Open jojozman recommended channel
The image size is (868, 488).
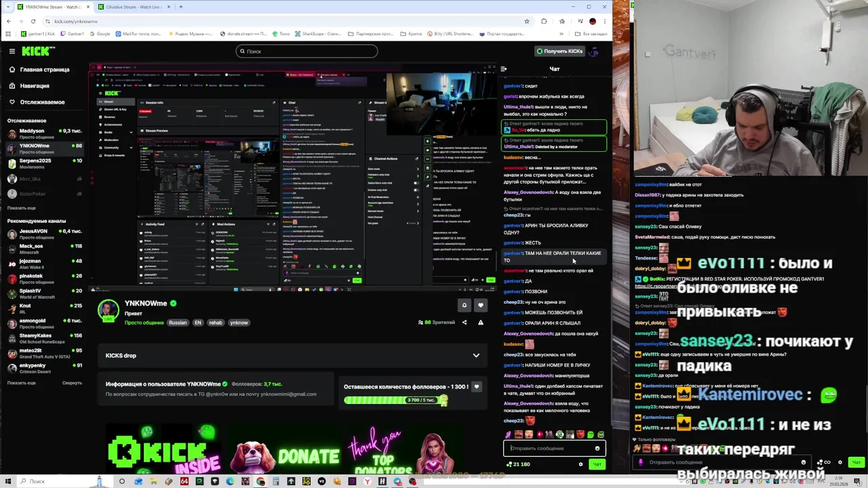[x=44, y=263]
